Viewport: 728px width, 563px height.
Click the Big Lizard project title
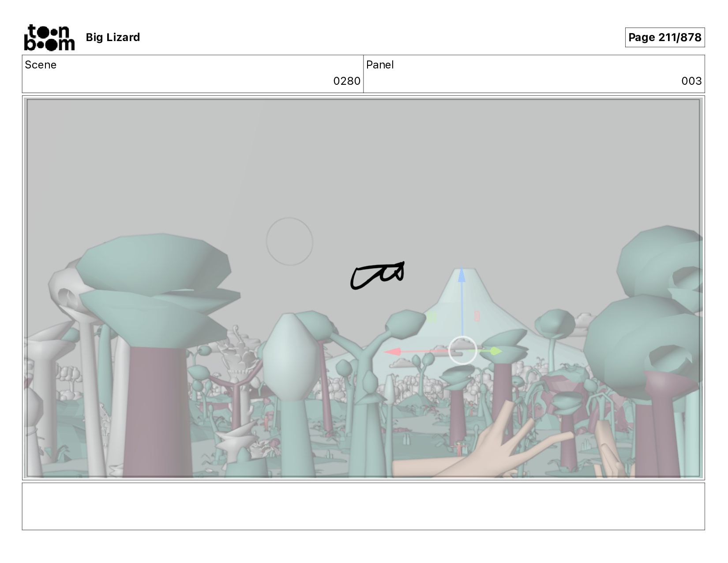(113, 38)
